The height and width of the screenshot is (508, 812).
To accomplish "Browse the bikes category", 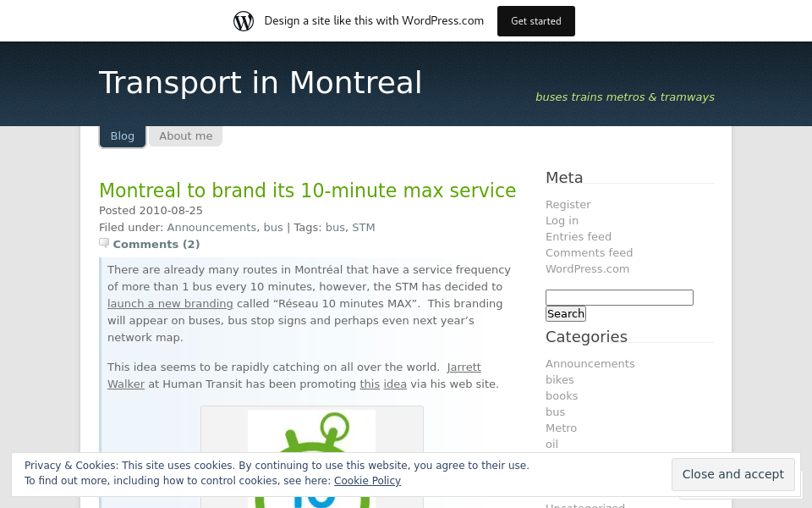I will pos(559,379).
